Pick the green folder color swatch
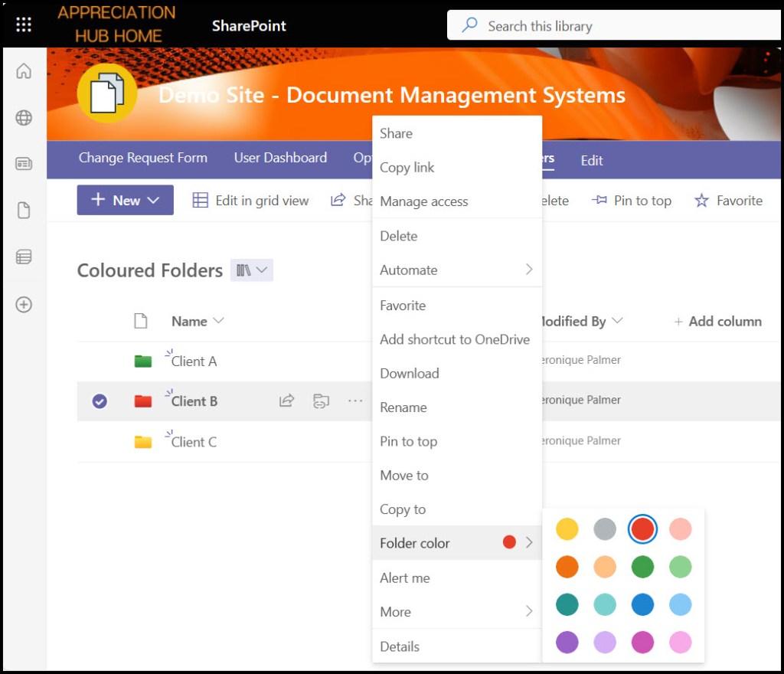Viewport: 784px width, 674px height. (x=642, y=567)
